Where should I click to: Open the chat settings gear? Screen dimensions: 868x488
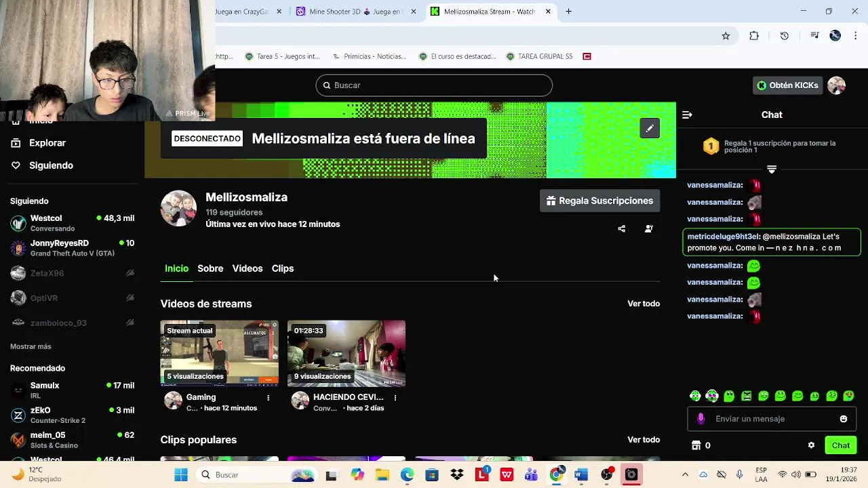click(811, 445)
